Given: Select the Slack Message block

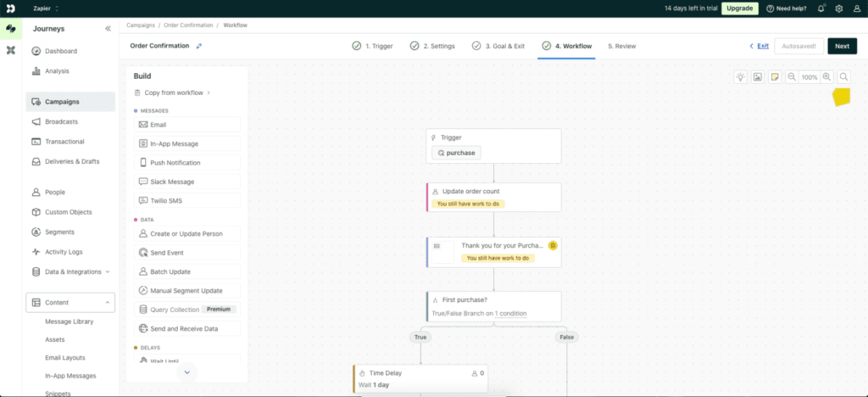Looking at the screenshot, I should [x=187, y=182].
